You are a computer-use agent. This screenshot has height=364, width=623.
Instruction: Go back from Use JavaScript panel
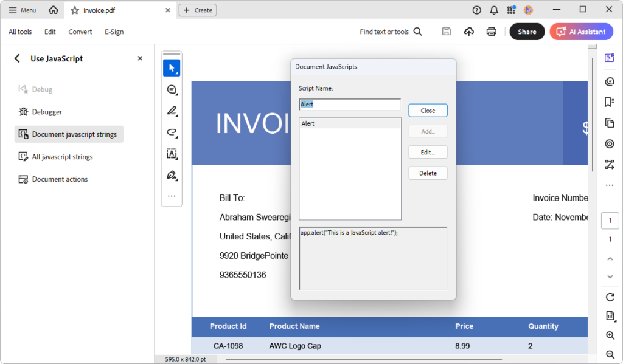17,58
